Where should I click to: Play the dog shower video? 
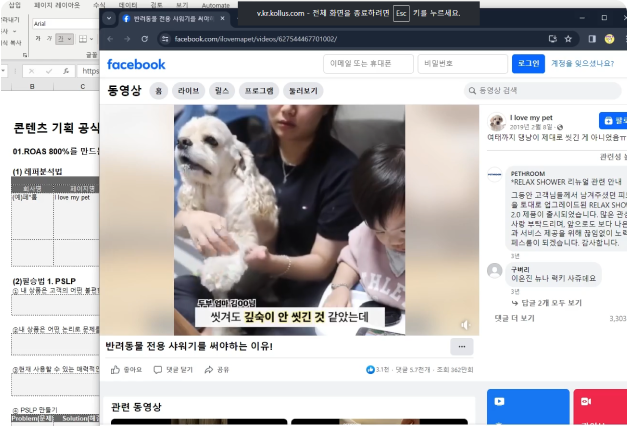point(289,220)
